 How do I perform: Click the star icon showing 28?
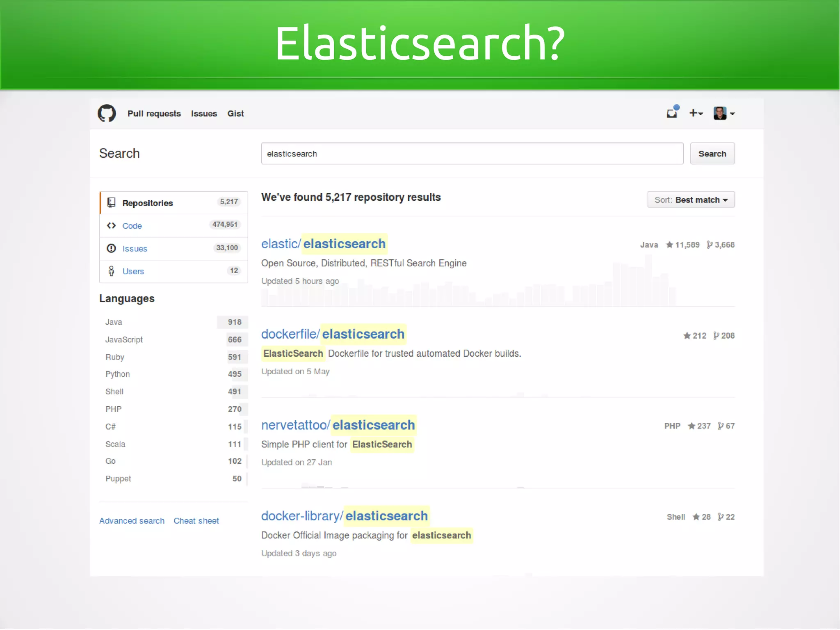(x=696, y=517)
